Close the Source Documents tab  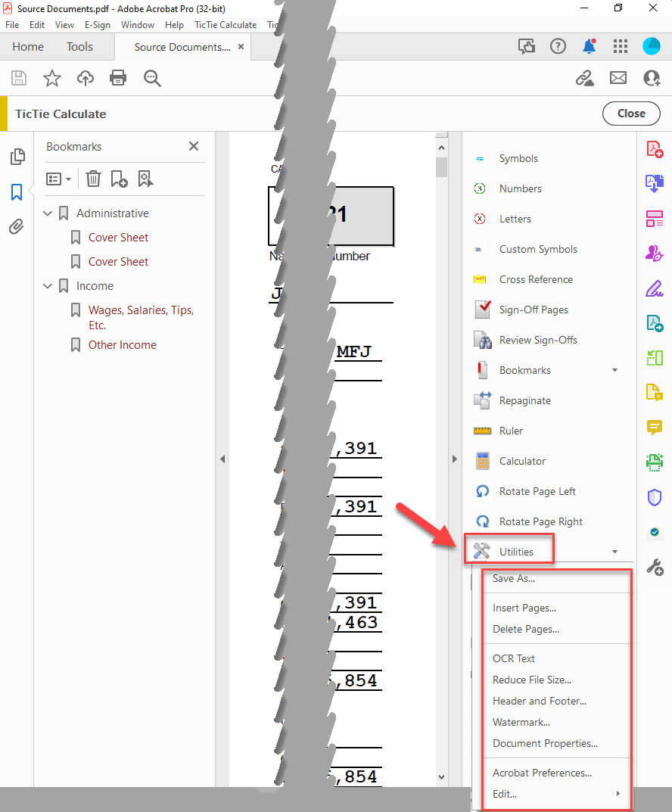pyautogui.click(x=241, y=47)
